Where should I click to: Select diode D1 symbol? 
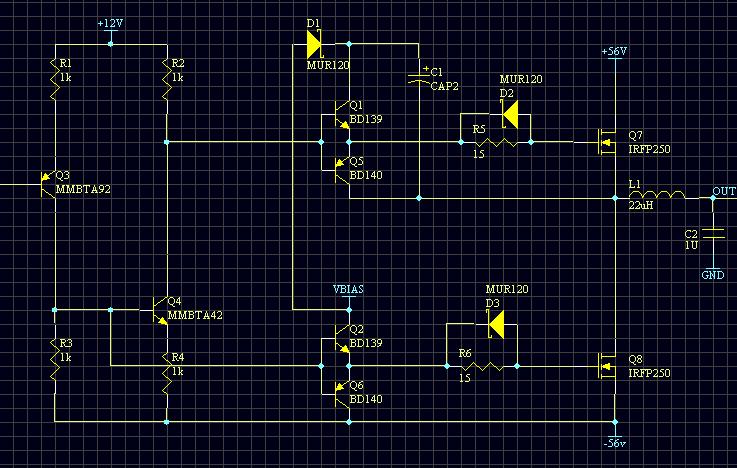(314, 45)
